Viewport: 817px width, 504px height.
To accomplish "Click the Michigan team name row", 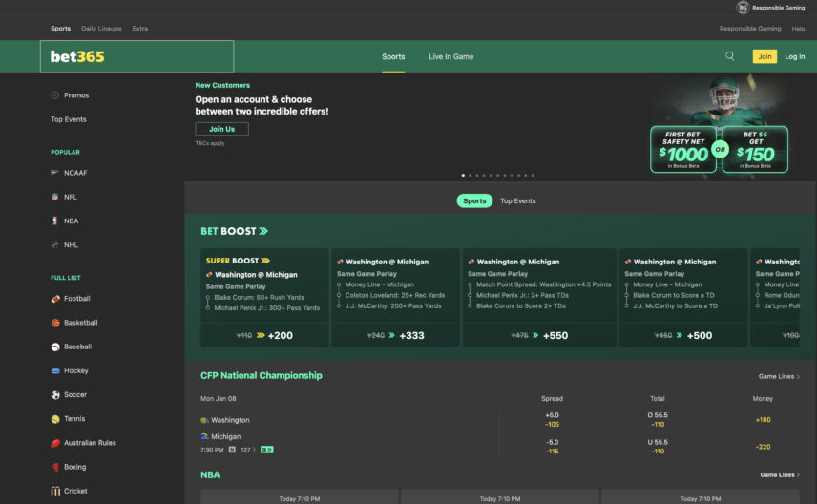I will (220, 436).
